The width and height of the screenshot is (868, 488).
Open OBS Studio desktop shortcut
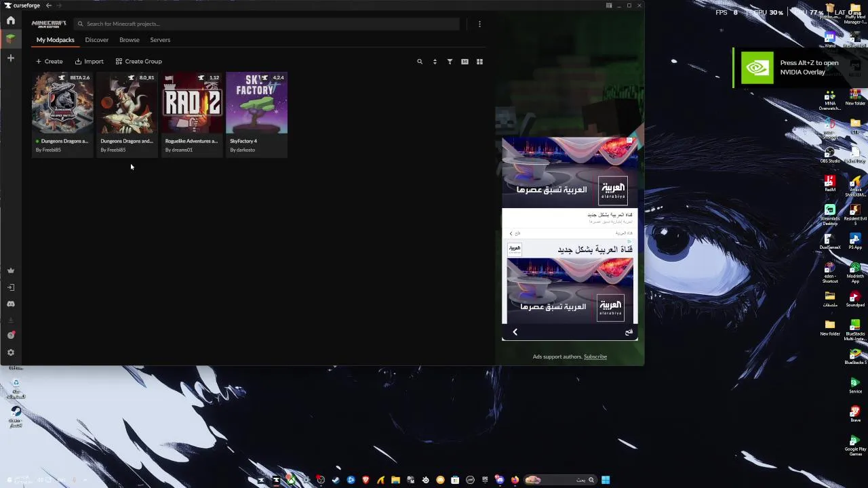click(x=830, y=154)
